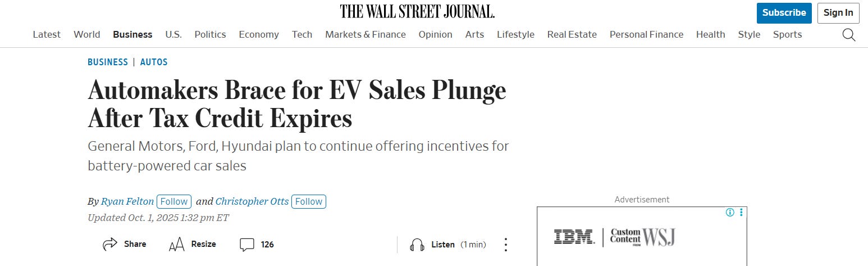The width and height of the screenshot is (868, 266).
Task: Click The Wall Street Journal logo
Action: click(x=417, y=11)
